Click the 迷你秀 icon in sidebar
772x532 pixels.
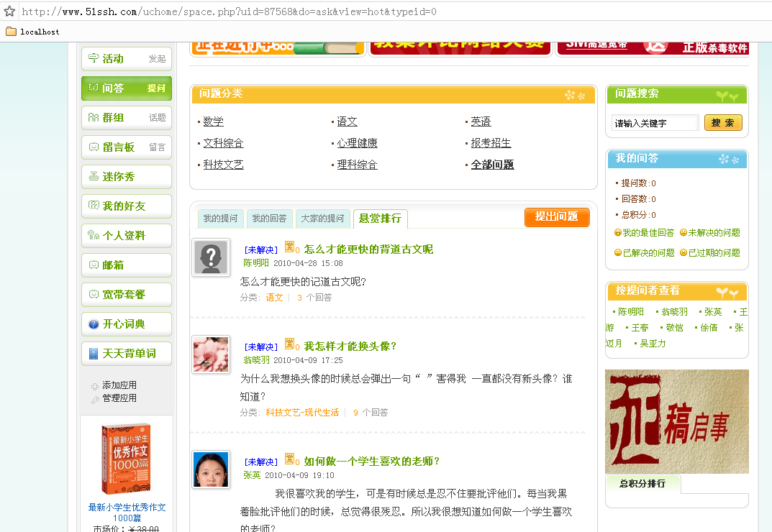click(94, 176)
